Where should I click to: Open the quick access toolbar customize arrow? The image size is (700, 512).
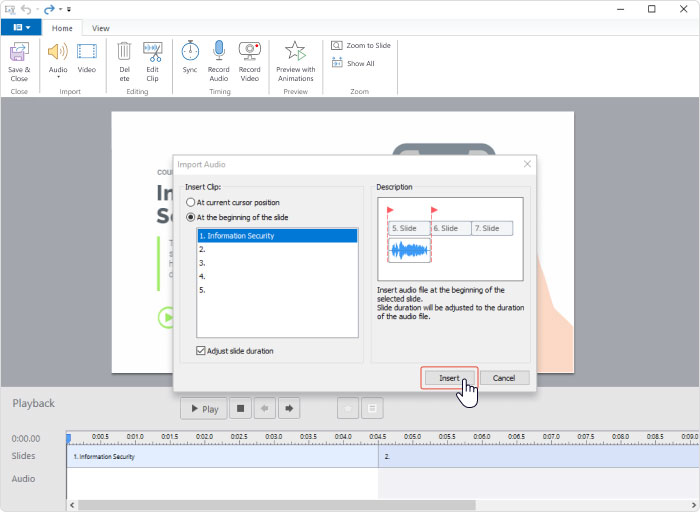click(69, 9)
